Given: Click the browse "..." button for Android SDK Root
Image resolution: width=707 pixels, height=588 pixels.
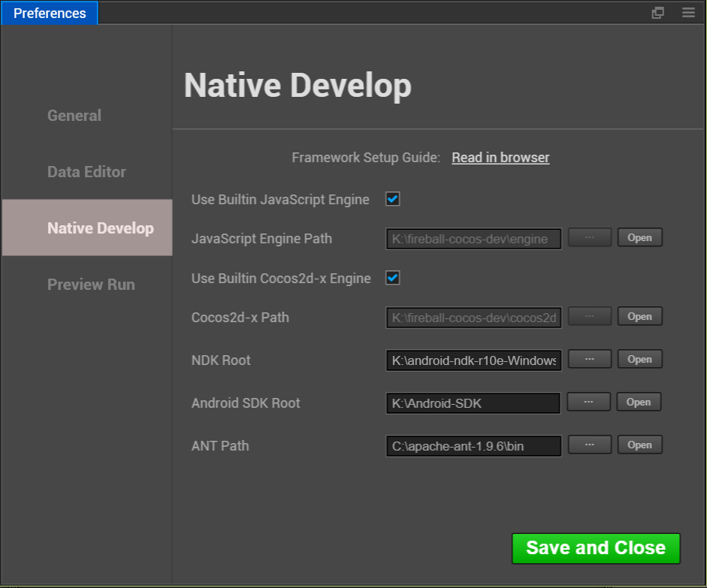Looking at the screenshot, I should point(589,402).
